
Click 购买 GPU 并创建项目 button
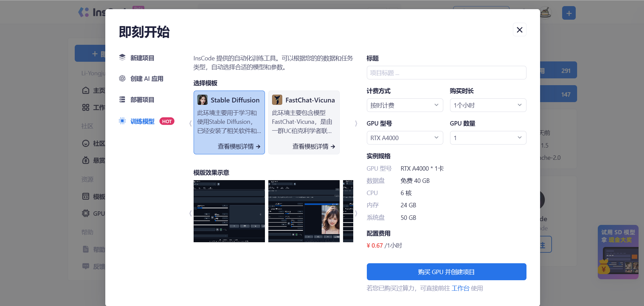click(446, 272)
